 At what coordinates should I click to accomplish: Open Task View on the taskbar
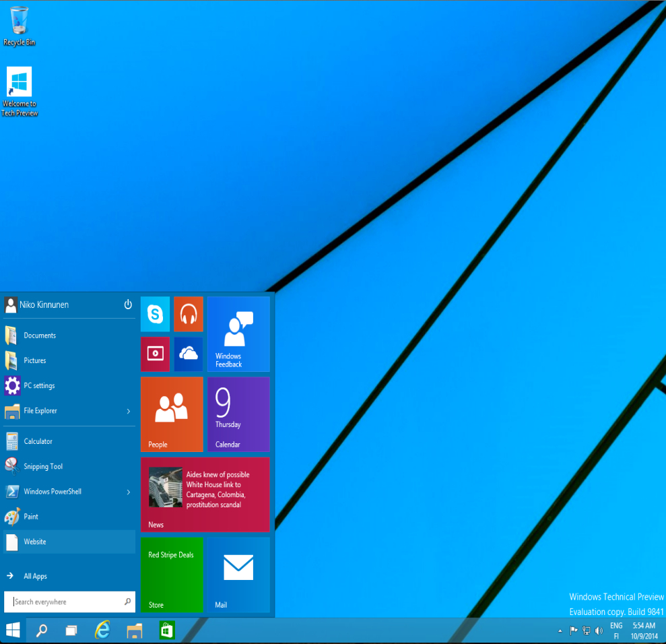[x=71, y=631]
